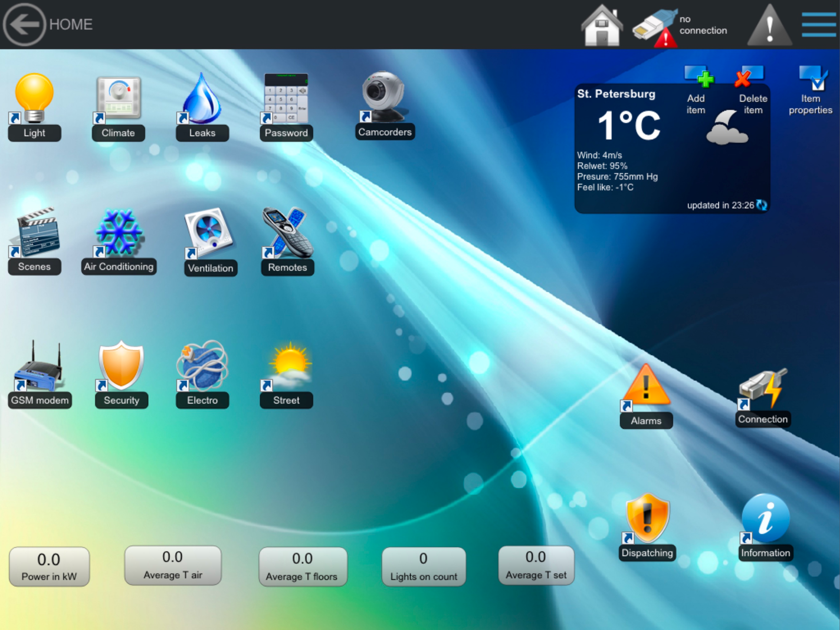
Task: Launch the Air Conditioning snowflake icon
Action: tap(119, 233)
